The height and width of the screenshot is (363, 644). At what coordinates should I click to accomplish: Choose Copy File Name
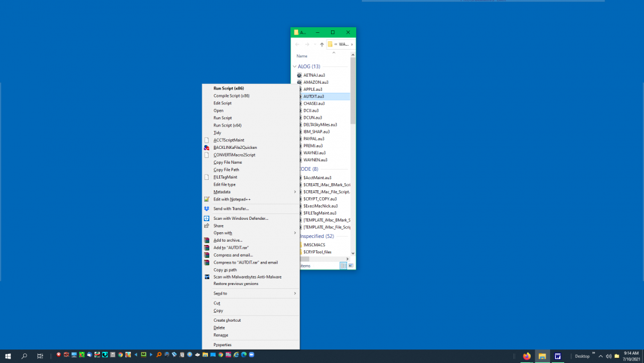pyautogui.click(x=251, y=162)
